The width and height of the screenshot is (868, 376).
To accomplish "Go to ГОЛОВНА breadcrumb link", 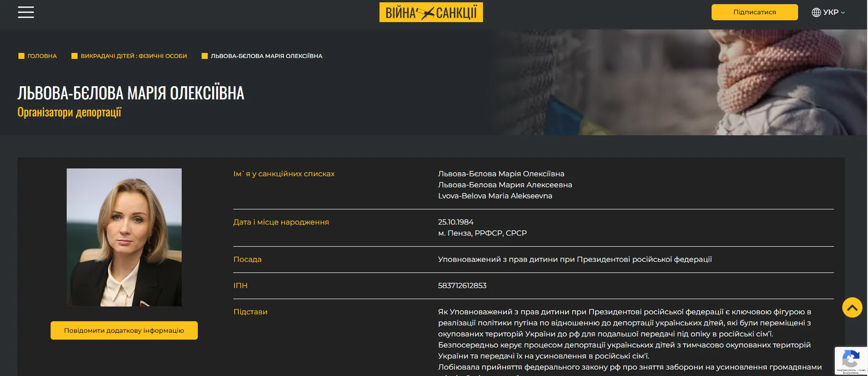I will point(42,56).
